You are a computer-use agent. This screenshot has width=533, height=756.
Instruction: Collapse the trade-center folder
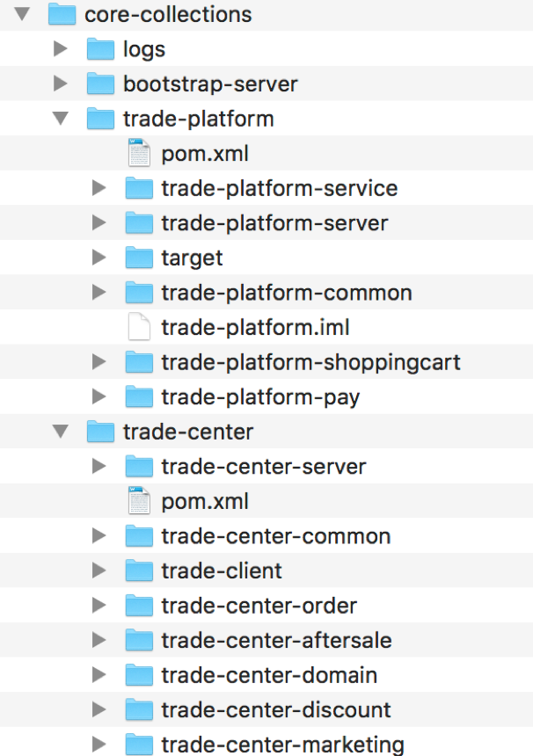point(61,431)
